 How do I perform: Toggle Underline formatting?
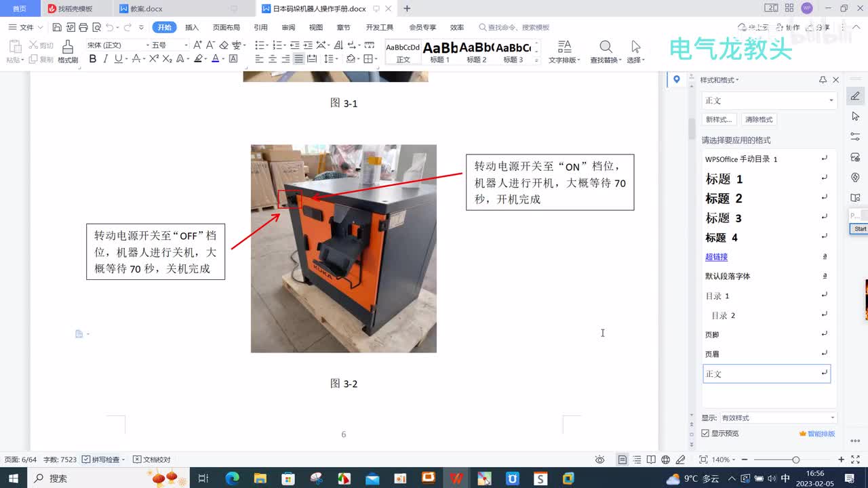(118, 59)
